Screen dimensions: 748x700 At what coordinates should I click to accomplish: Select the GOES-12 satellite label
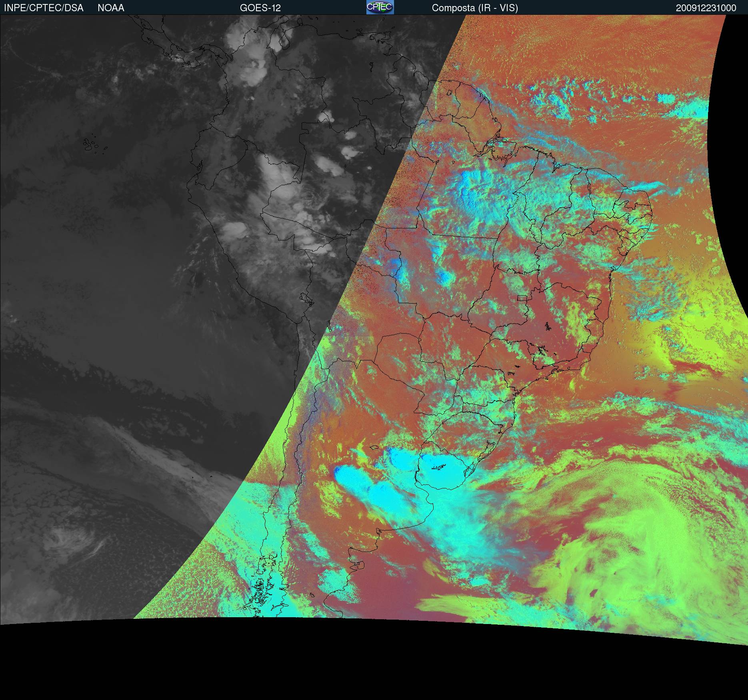click(260, 8)
